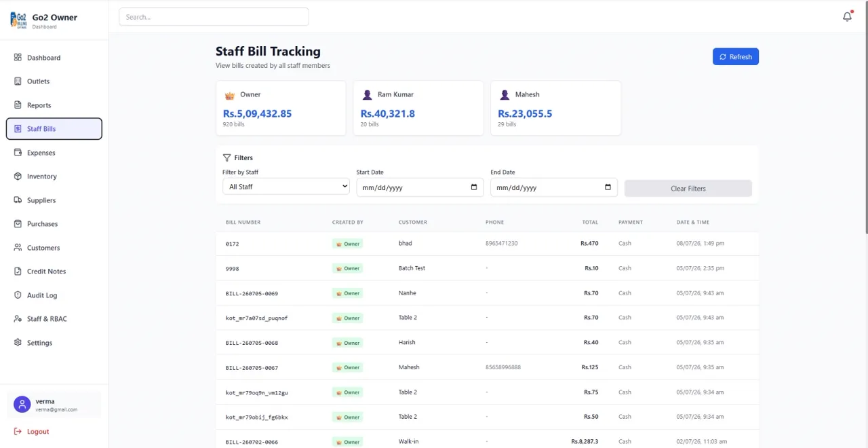This screenshot has width=868, height=448.
Task: Open the Start Date calendar picker
Action: [474, 187]
